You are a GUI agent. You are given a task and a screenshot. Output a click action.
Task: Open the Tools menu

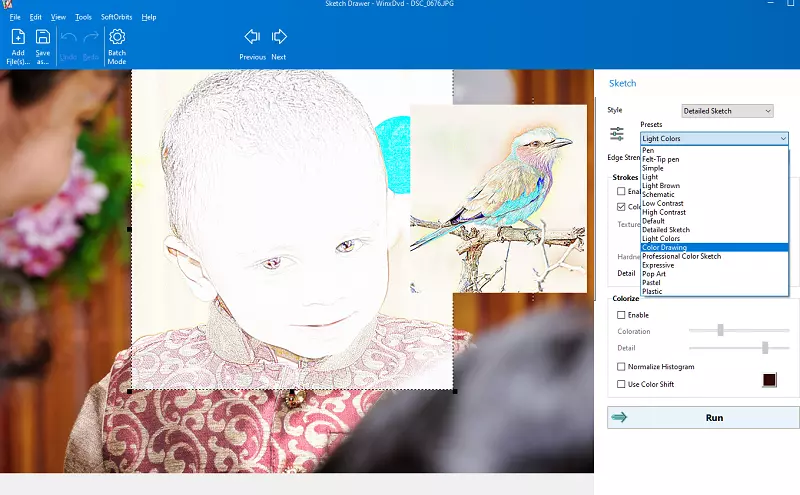click(83, 17)
